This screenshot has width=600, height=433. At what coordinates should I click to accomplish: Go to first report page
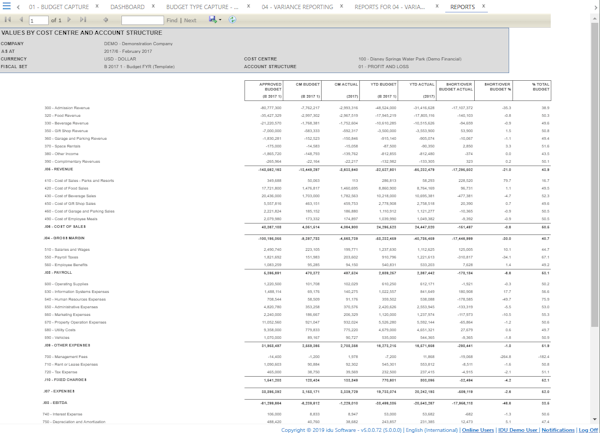tap(9, 20)
